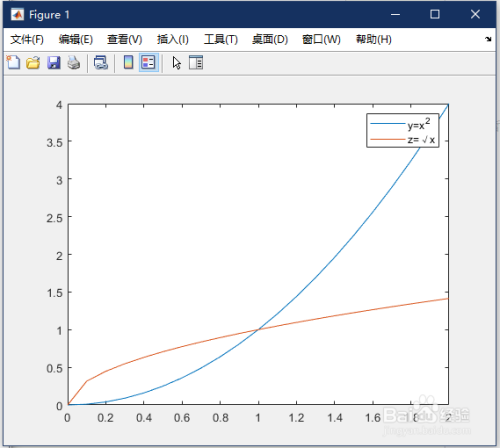Click the Link Plot toolbar icon
500x448 pixels.
tap(101, 62)
